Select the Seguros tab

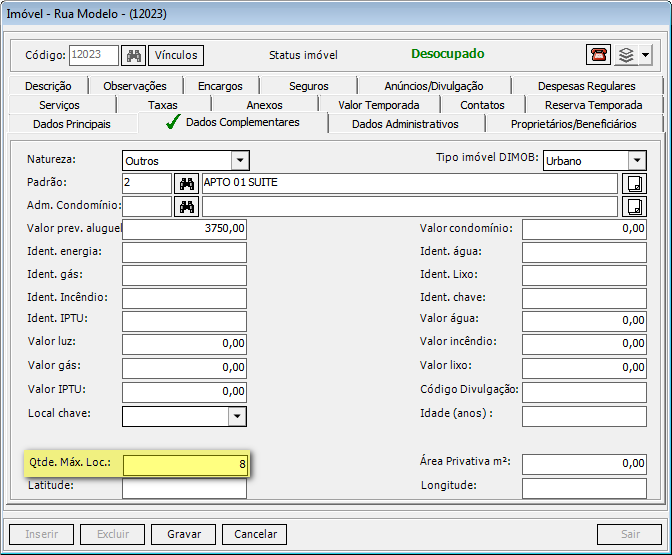(x=309, y=86)
